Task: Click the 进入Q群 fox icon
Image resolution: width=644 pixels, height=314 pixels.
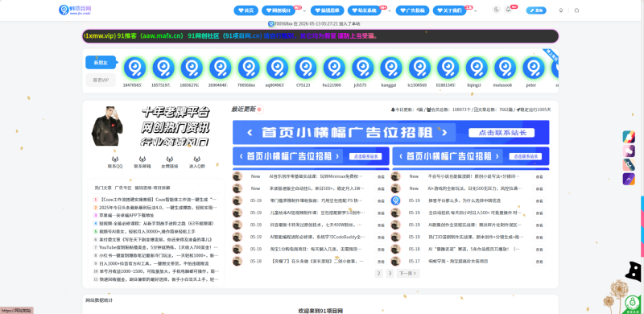Action: pos(197,159)
